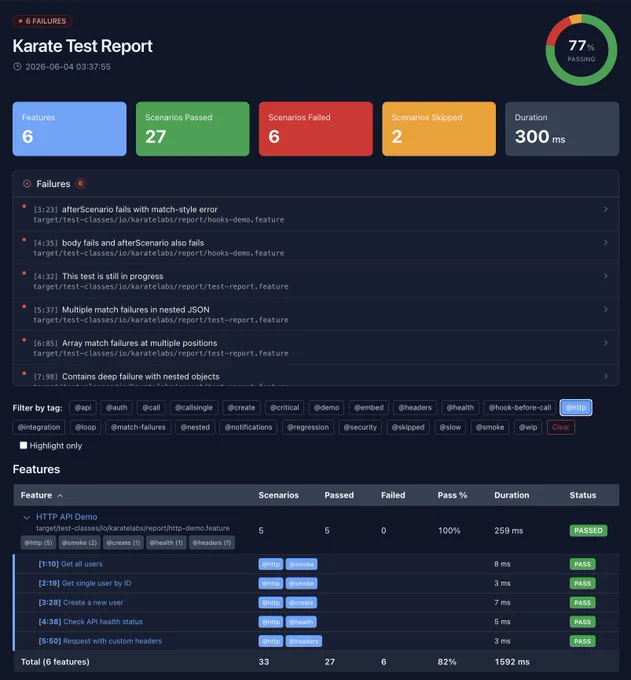
Task: Expand 'This test is still in progress' chevron
Action: [606, 276]
